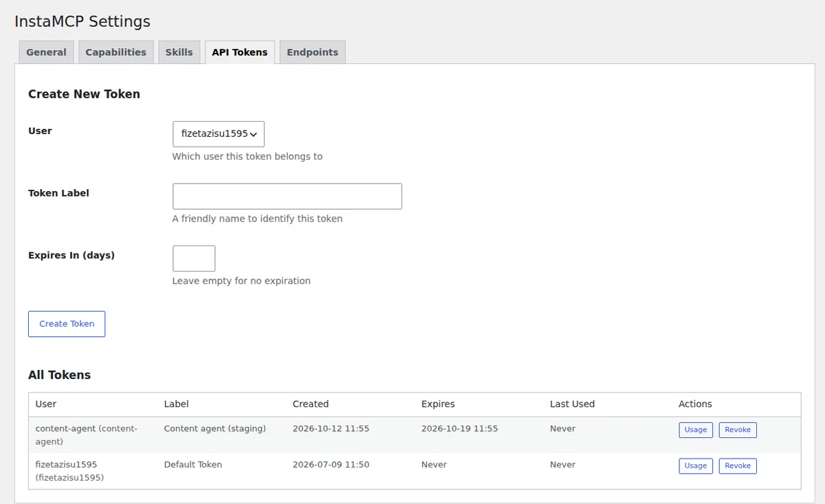Click 'Never' last used for Default Token
Image resolution: width=825 pixels, height=504 pixels.
coord(562,465)
